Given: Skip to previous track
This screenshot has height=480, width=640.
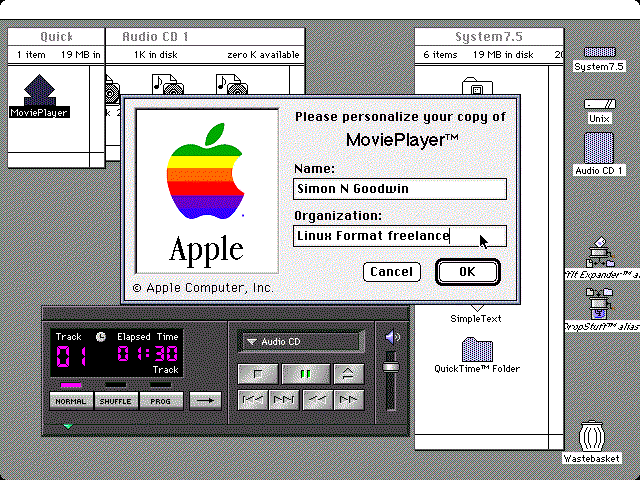Looking at the screenshot, I should pyautogui.click(x=253, y=400).
